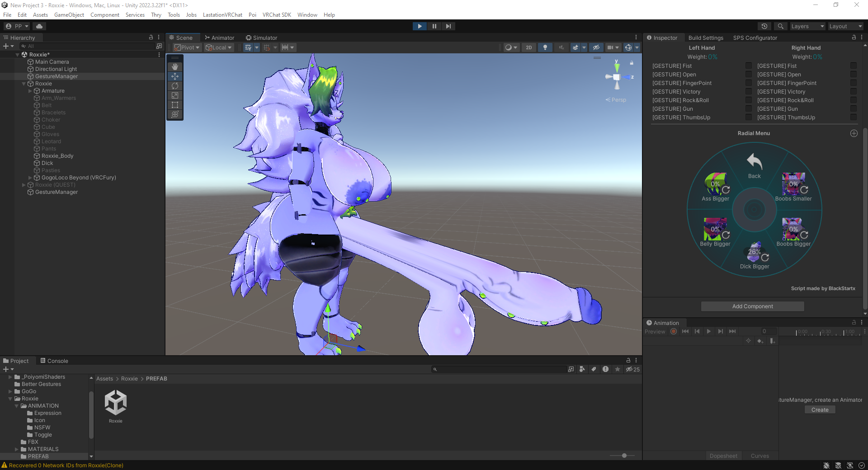Enable Left Hand Victory gesture checkbox
Viewport: 868px width, 470px height.
pos(749,92)
